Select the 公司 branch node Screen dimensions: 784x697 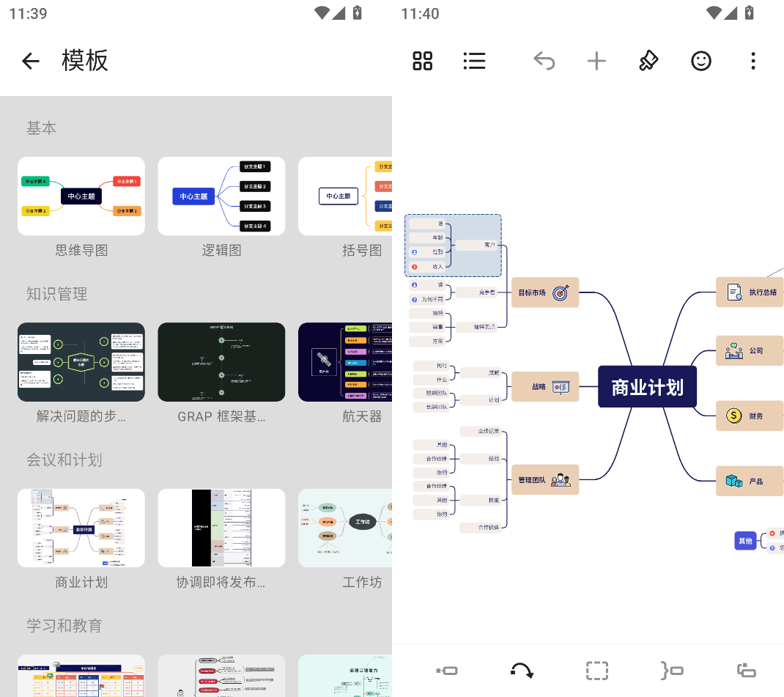tap(750, 351)
